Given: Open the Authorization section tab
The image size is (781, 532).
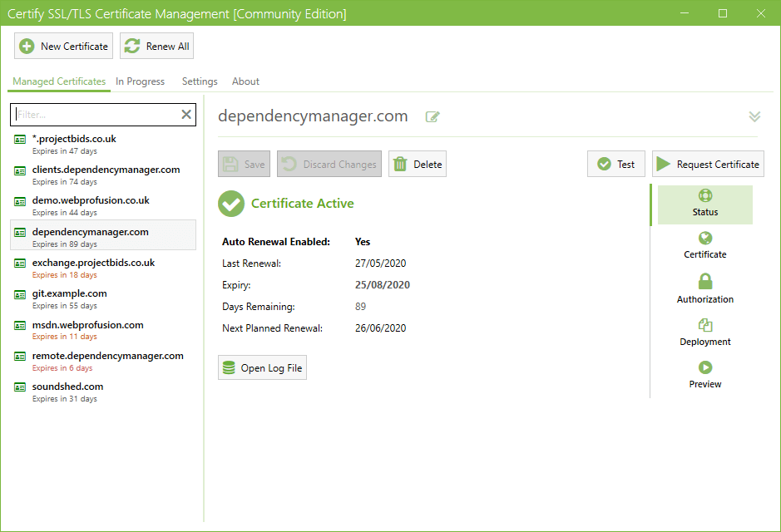Looking at the screenshot, I should (704, 288).
